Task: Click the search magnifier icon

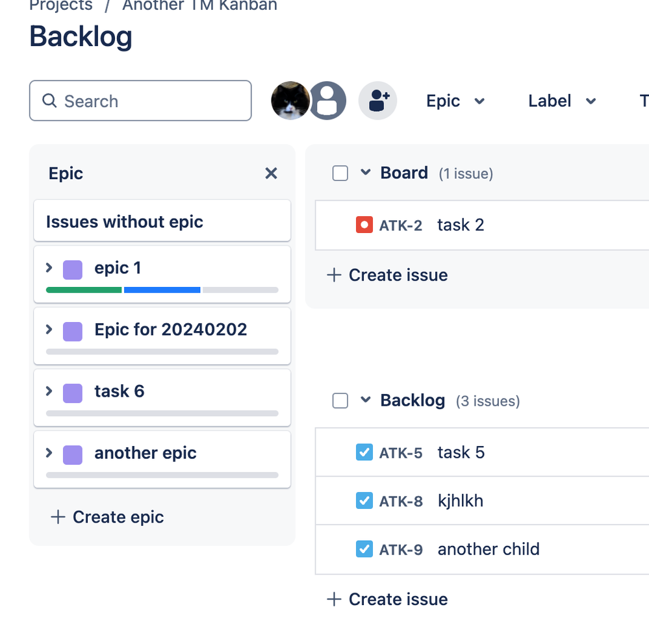Action: coord(49,101)
